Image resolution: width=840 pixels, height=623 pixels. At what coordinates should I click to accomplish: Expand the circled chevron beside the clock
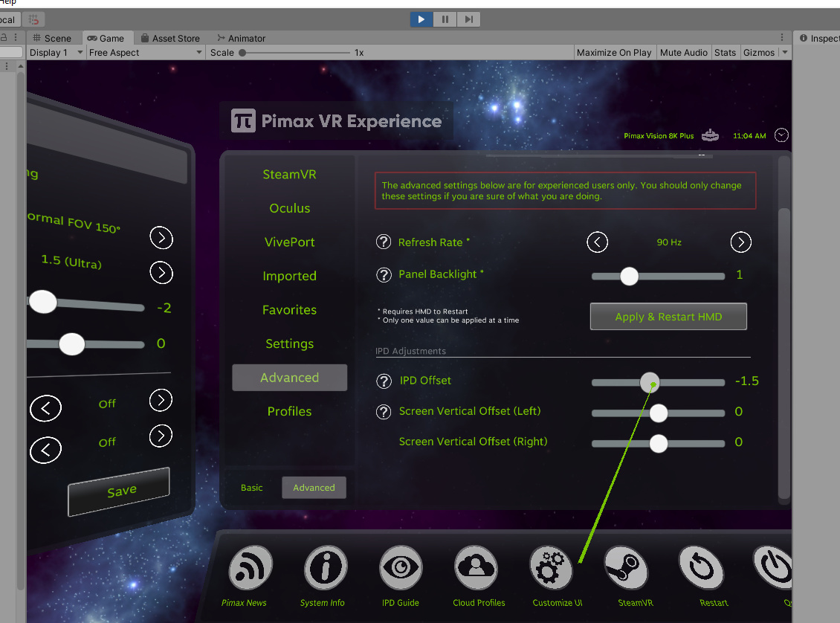pyautogui.click(x=781, y=135)
